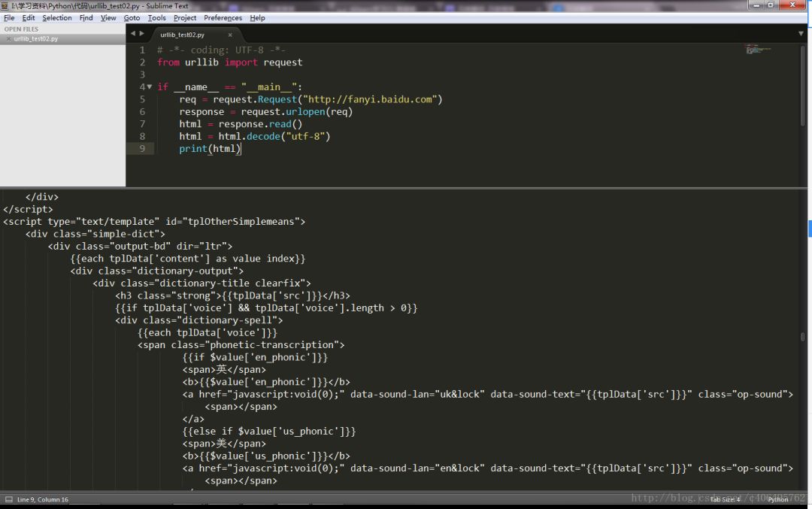Click the output line with data-sound-lan="uk&lock"

[x=487, y=395]
